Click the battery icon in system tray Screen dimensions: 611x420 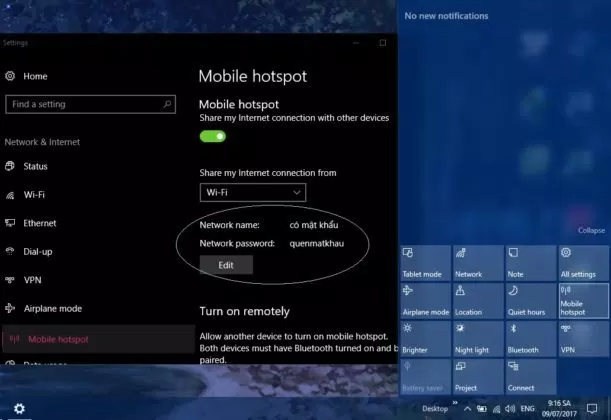(x=482, y=409)
